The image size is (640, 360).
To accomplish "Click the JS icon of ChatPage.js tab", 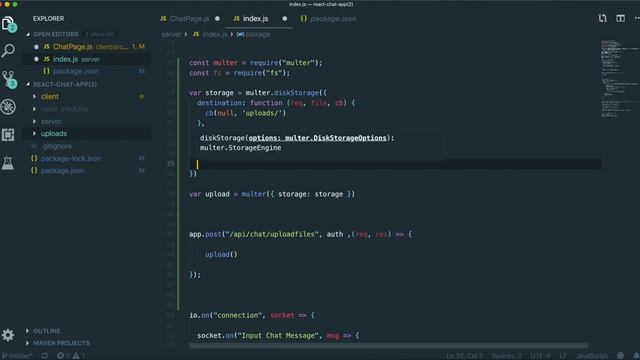I will [x=163, y=19].
